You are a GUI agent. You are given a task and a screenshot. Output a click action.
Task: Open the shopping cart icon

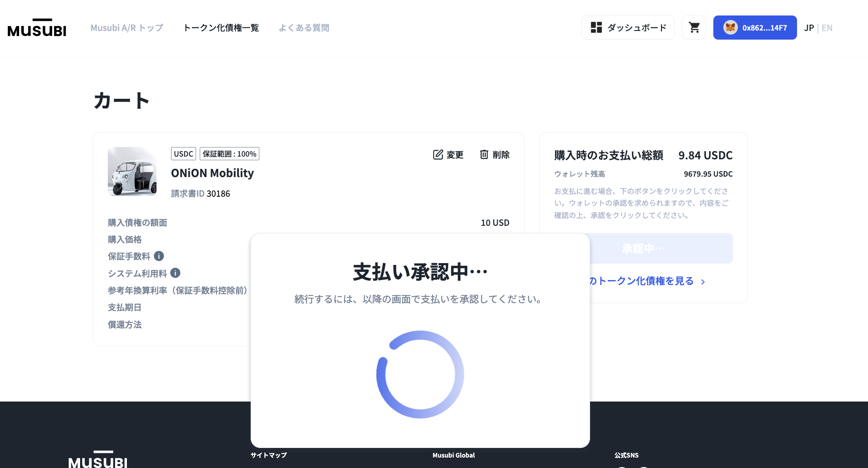click(694, 27)
